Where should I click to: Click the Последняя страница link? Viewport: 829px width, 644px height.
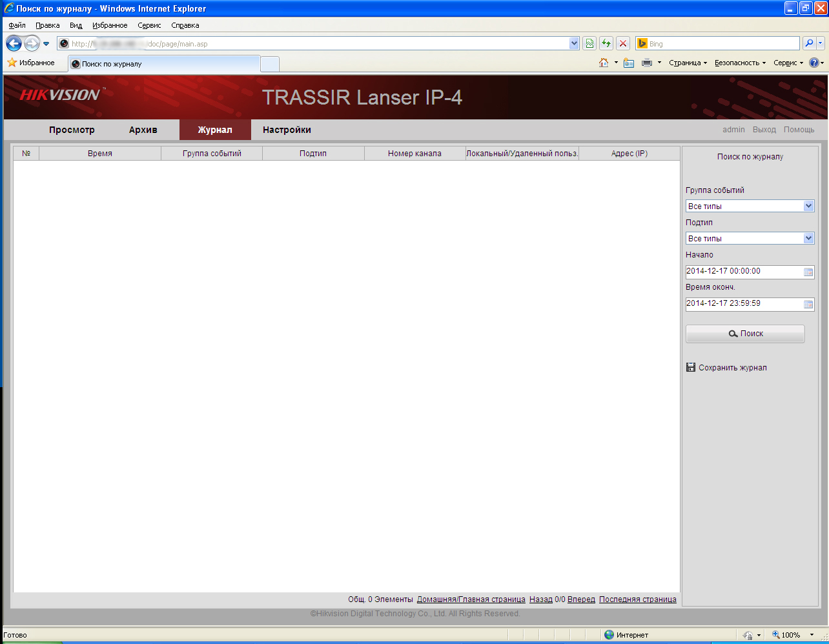[x=638, y=599]
